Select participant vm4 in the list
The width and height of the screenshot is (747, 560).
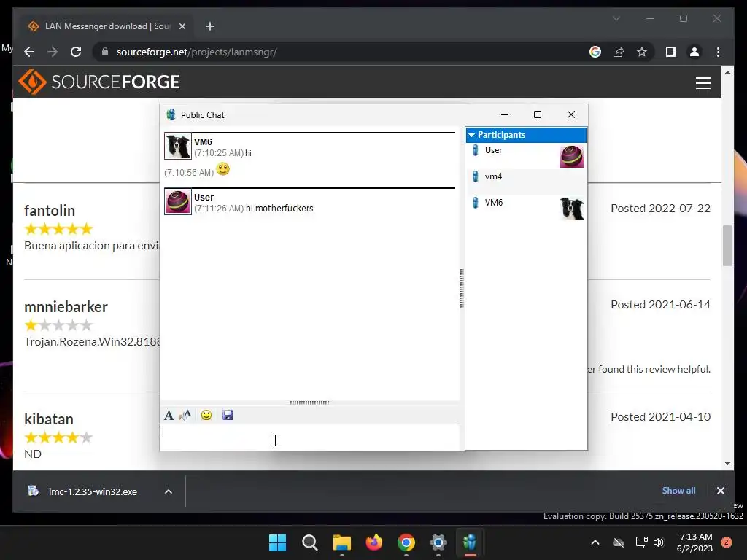tap(526, 182)
